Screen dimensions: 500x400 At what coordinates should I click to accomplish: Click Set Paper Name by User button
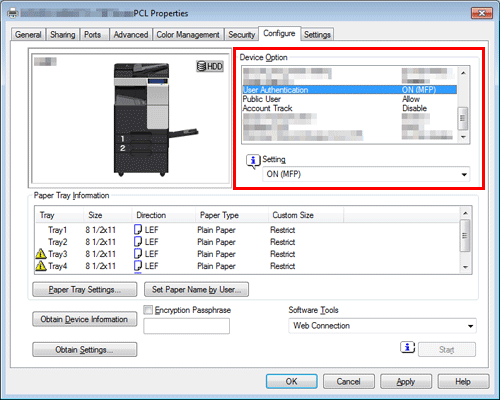196,290
